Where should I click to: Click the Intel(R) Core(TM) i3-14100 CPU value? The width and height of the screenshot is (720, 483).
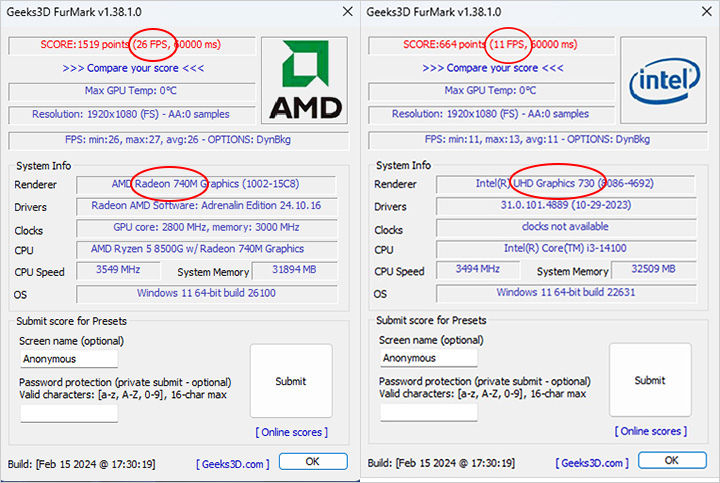tap(566, 249)
